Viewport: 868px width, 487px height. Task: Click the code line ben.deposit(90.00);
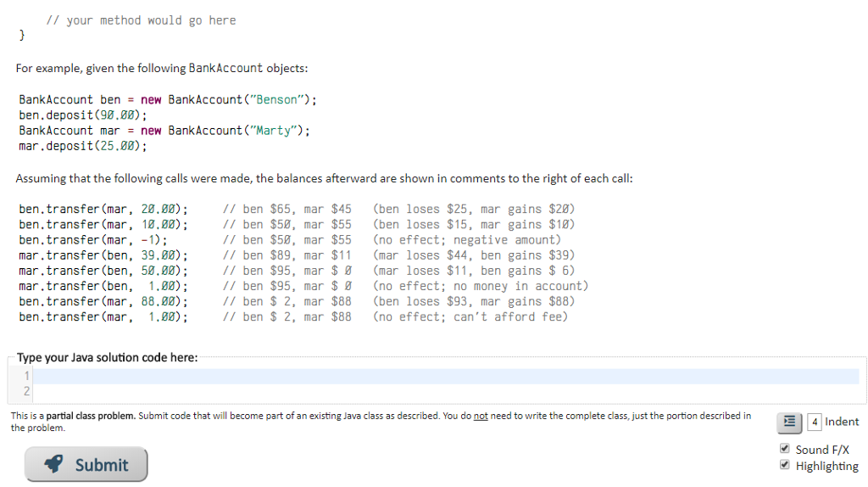click(x=83, y=115)
